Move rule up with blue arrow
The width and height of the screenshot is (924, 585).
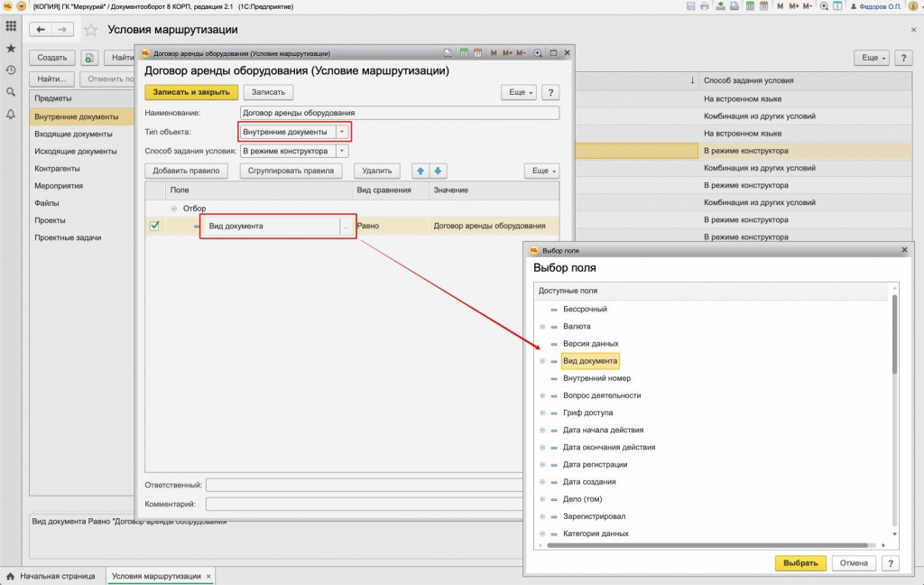(x=420, y=171)
